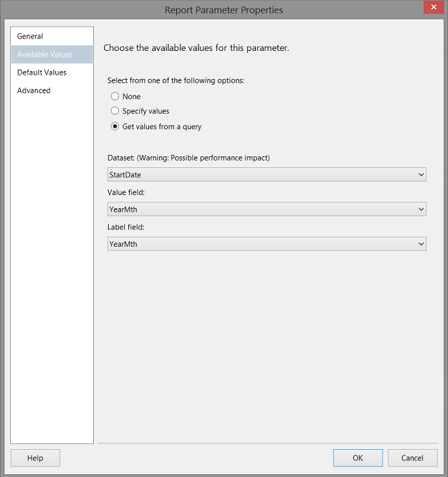The width and height of the screenshot is (448, 477).
Task: Click the "Value field:" label
Action: click(x=127, y=192)
